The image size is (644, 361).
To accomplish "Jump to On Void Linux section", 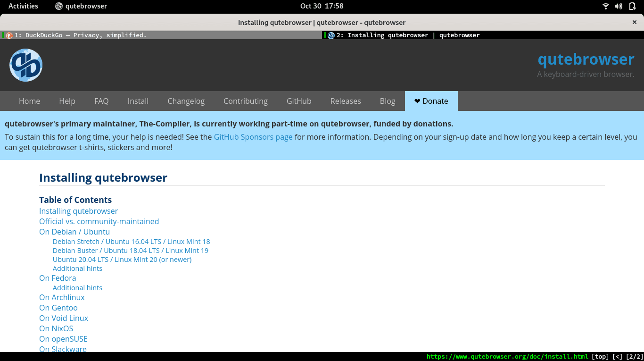I will [64, 318].
